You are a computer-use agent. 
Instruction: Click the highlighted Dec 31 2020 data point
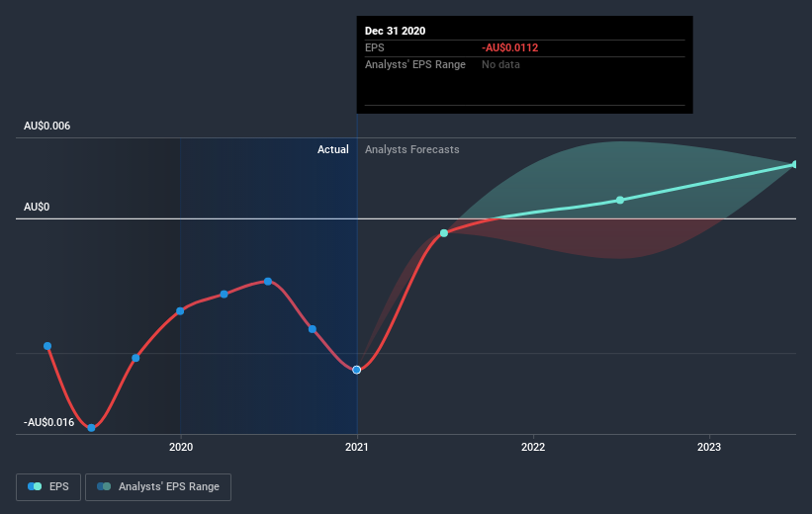[x=357, y=370]
